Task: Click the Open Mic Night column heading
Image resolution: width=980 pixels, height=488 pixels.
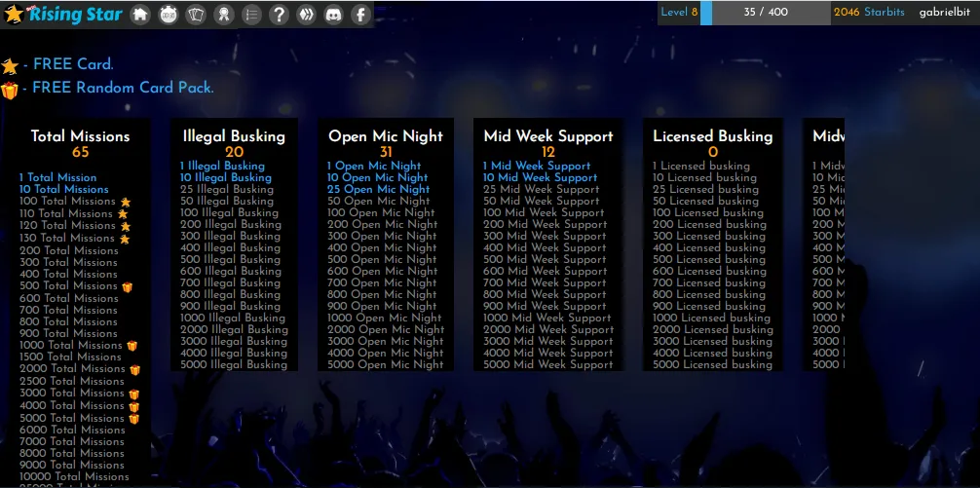Action: [386, 136]
